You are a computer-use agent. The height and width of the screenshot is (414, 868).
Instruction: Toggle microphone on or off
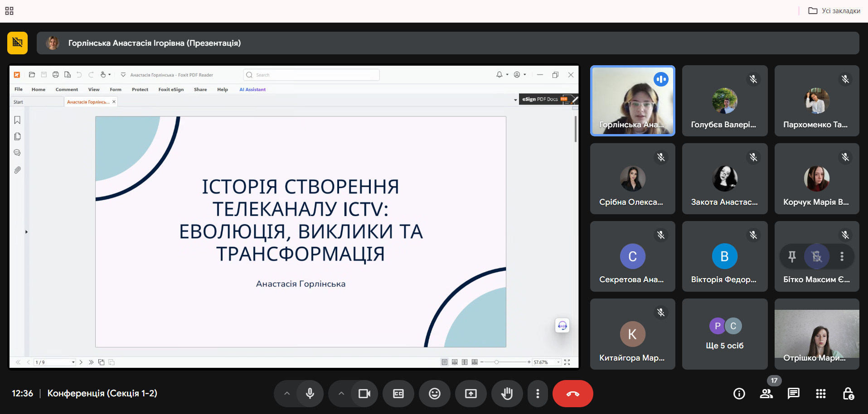point(310,394)
